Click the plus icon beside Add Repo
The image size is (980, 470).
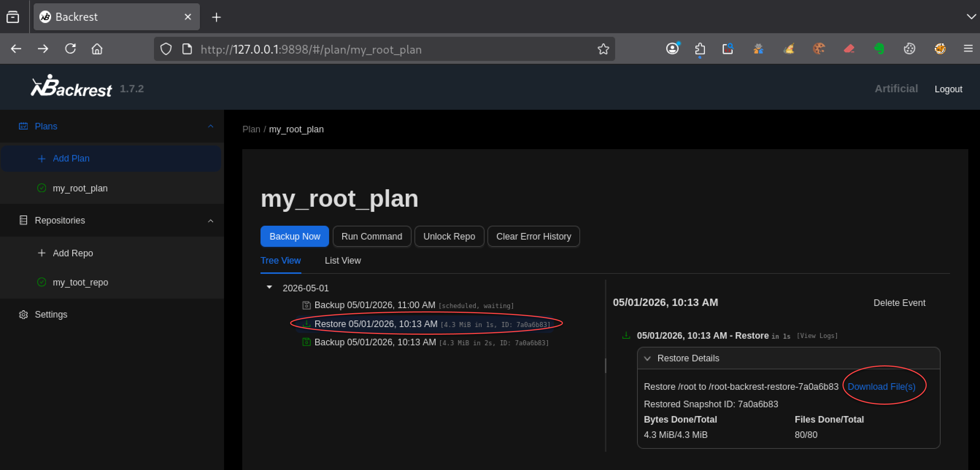[42, 253]
